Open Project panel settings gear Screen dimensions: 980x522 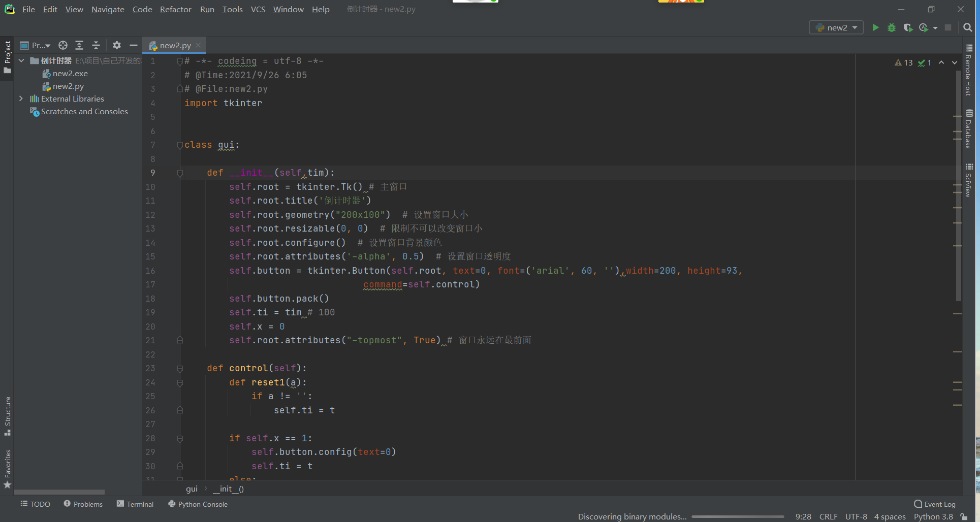(117, 45)
